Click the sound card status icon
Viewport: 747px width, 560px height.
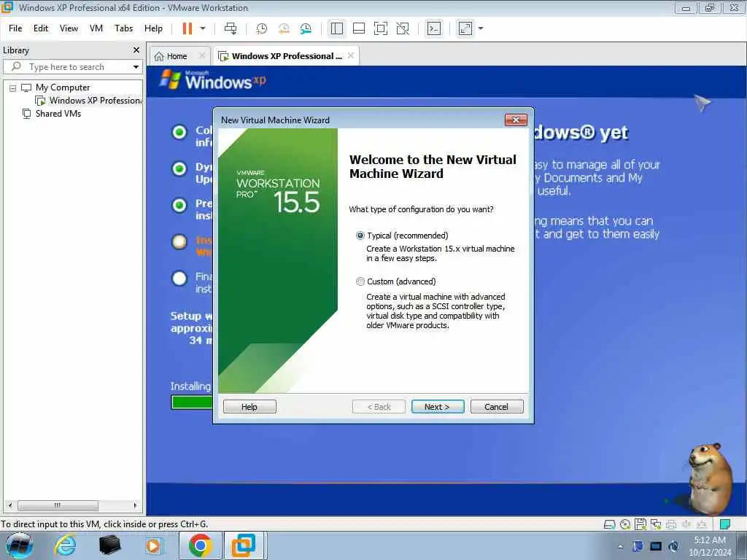(x=686, y=524)
